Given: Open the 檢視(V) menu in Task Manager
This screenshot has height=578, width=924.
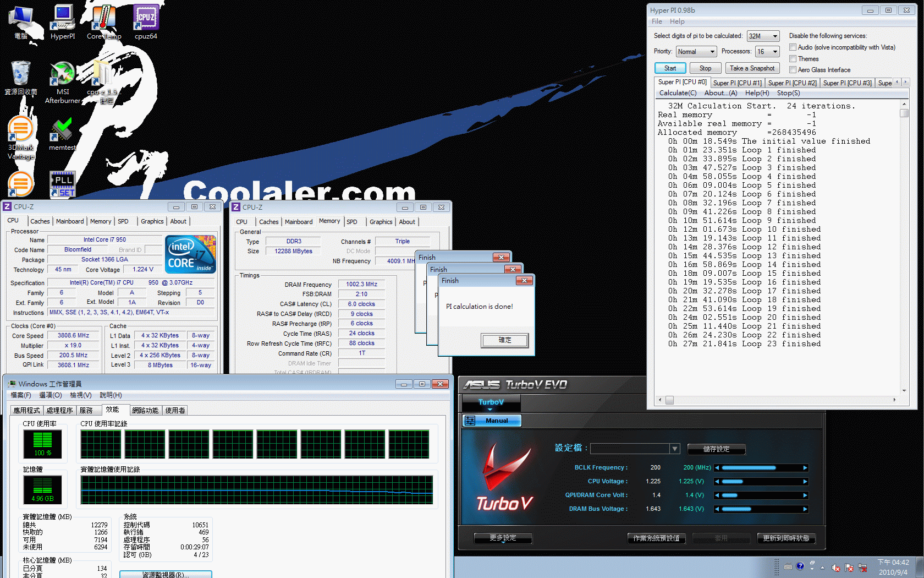Looking at the screenshot, I should [x=81, y=395].
